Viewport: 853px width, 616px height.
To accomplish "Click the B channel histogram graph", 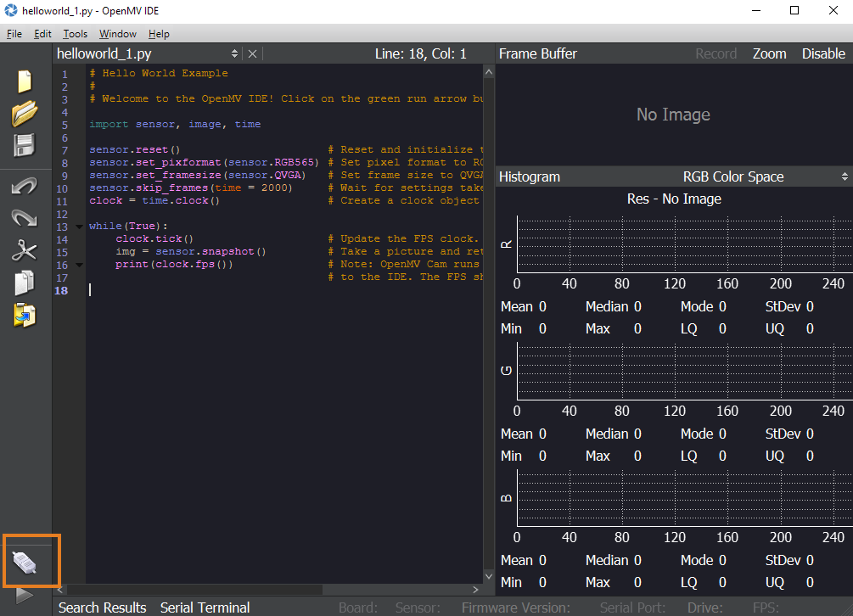I will point(684,498).
